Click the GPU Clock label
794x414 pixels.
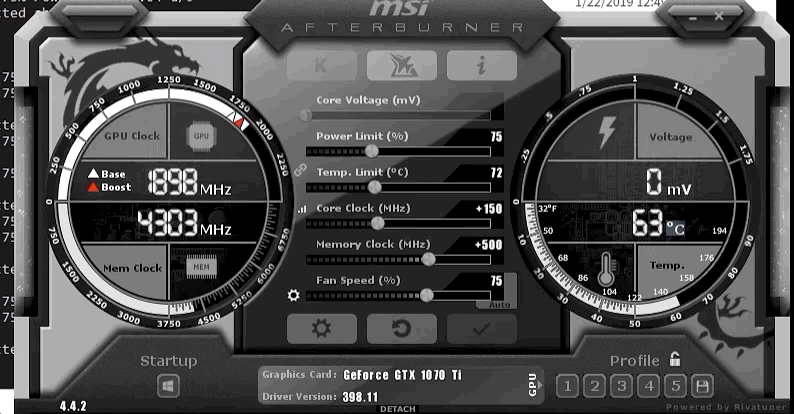[132, 136]
